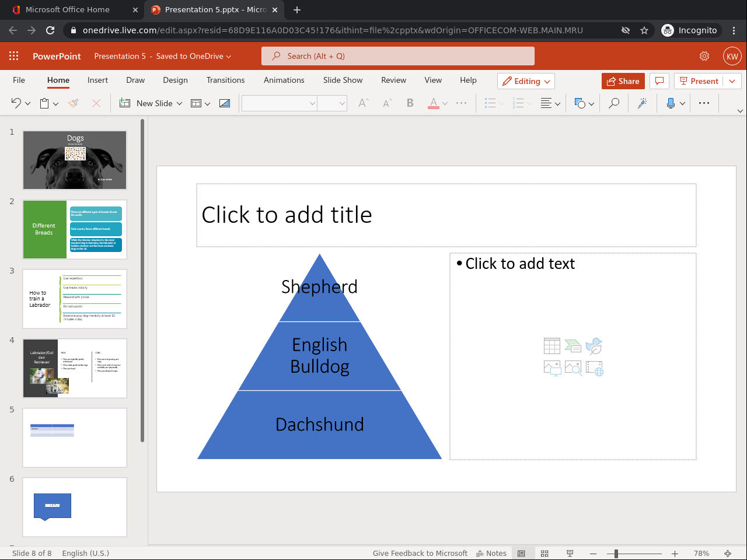Open the Comments pane icon
The image size is (747, 560).
point(659,81)
